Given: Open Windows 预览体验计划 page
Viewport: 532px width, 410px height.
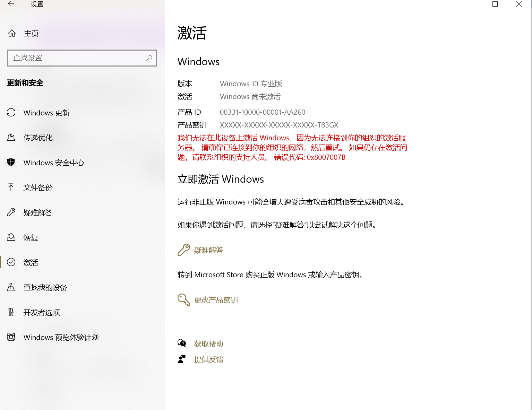Looking at the screenshot, I should pyautogui.click(x=61, y=337).
